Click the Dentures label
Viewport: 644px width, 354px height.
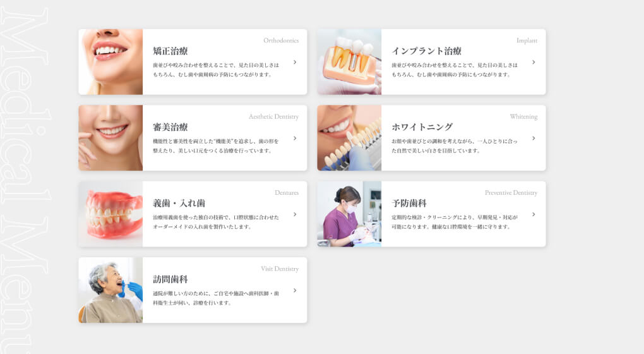tap(287, 192)
